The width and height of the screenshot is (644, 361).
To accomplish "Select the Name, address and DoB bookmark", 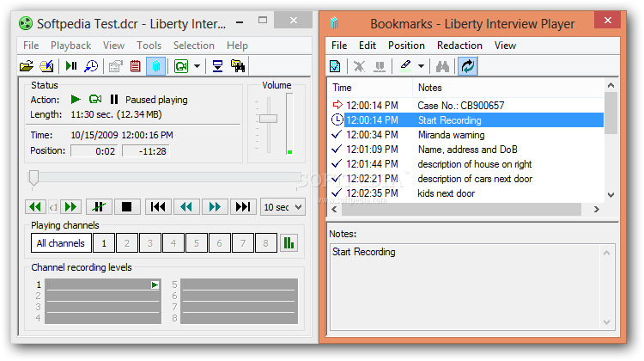I will pos(466,150).
